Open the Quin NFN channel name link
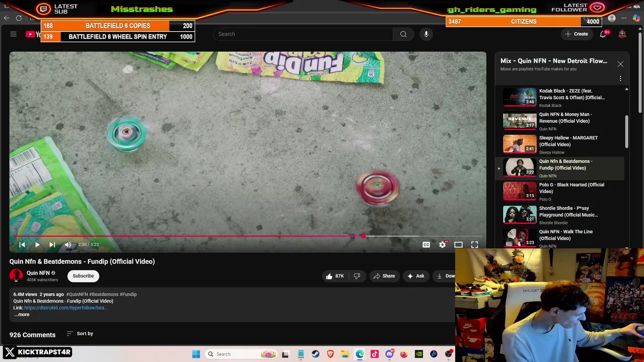The width and height of the screenshot is (644, 362). [38, 273]
